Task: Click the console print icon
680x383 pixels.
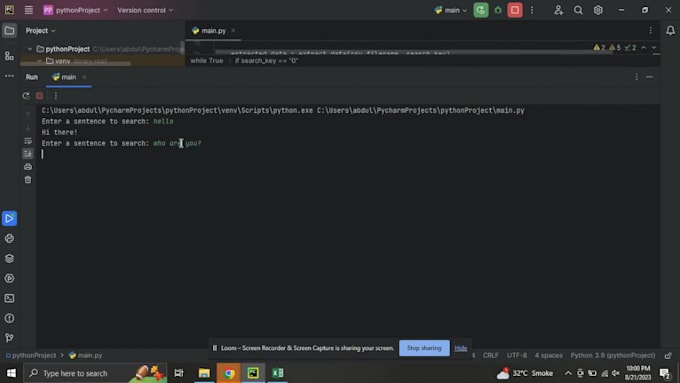Action: click(x=28, y=167)
